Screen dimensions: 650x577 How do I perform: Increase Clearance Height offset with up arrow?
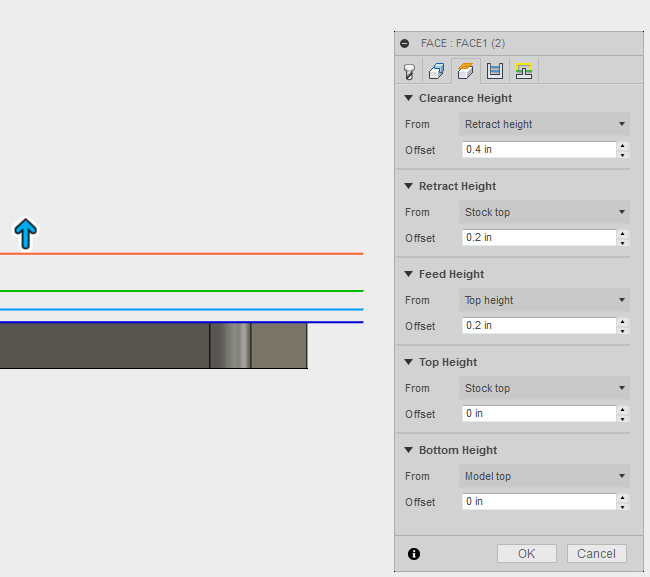(x=623, y=146)
